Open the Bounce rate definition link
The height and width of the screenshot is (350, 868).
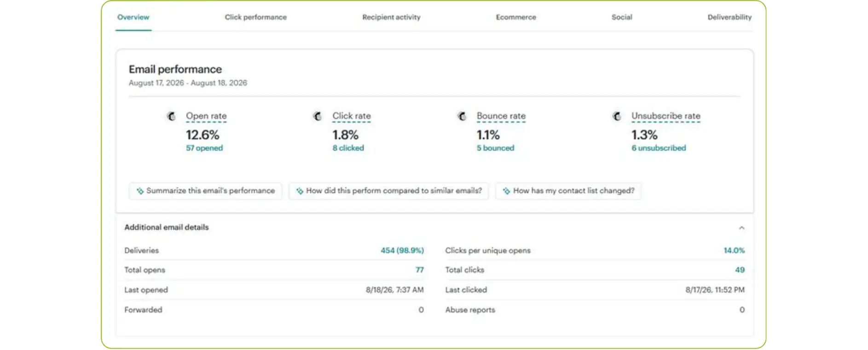501,116
